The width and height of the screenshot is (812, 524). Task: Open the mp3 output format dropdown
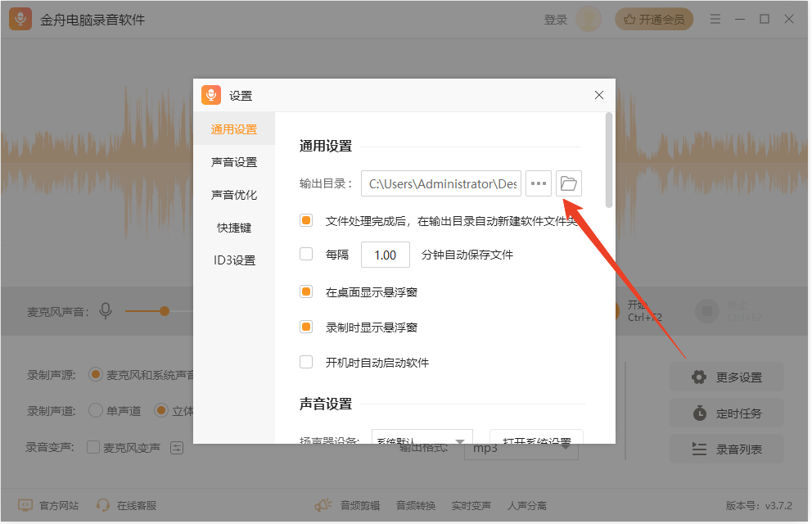[521, 449]
